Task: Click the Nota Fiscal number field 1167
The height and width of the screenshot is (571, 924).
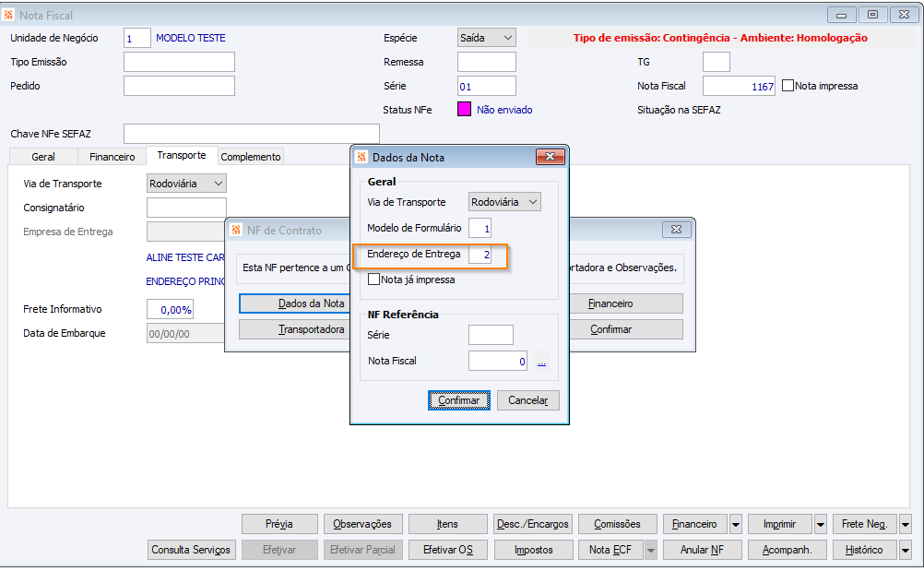Action: click(739, 86)
